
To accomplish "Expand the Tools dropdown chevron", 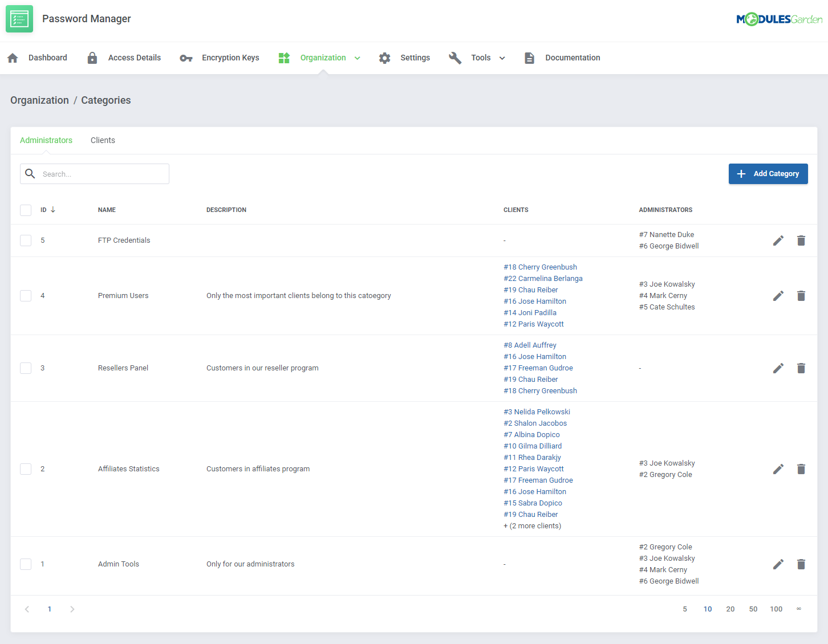I will (x=502, y=58).
